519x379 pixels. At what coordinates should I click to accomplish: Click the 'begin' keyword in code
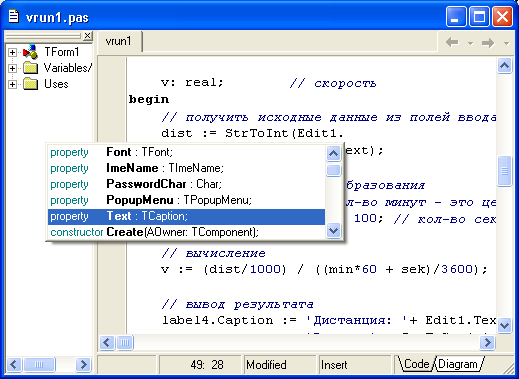click(149, 100)
